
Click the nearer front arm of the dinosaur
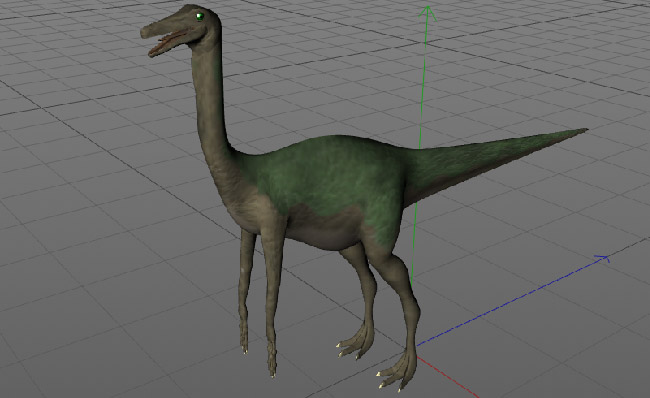click(x=272, y=298)
